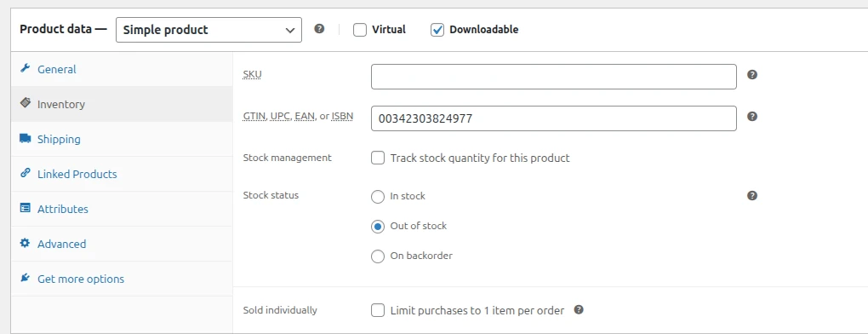The image size is (868, 334).
Task: Click the help icon for Stock status
Action: [751, 195]
